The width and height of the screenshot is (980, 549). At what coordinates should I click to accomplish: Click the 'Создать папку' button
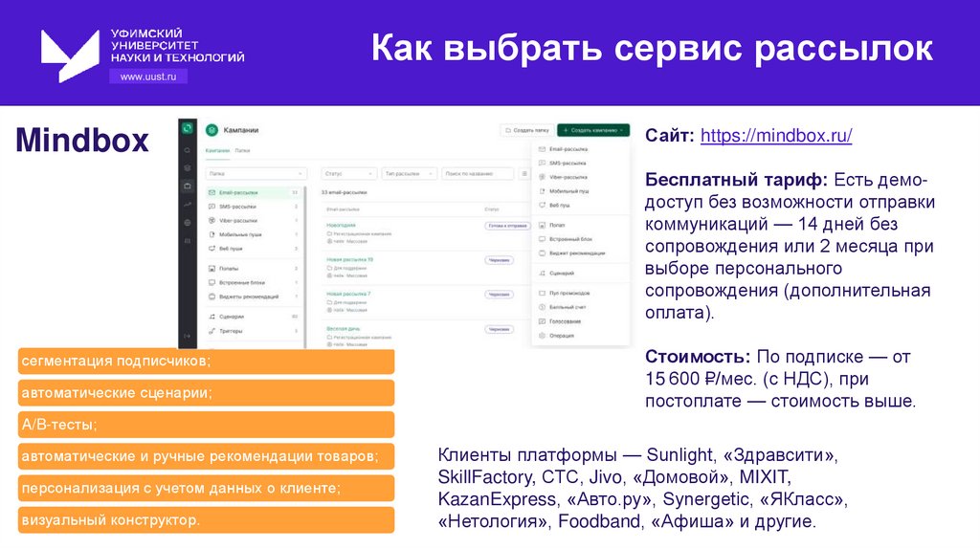(x=526, y=130)
